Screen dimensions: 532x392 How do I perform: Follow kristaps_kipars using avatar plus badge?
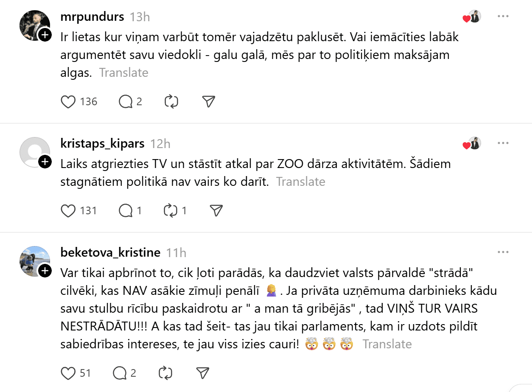(x=45, y=162)
